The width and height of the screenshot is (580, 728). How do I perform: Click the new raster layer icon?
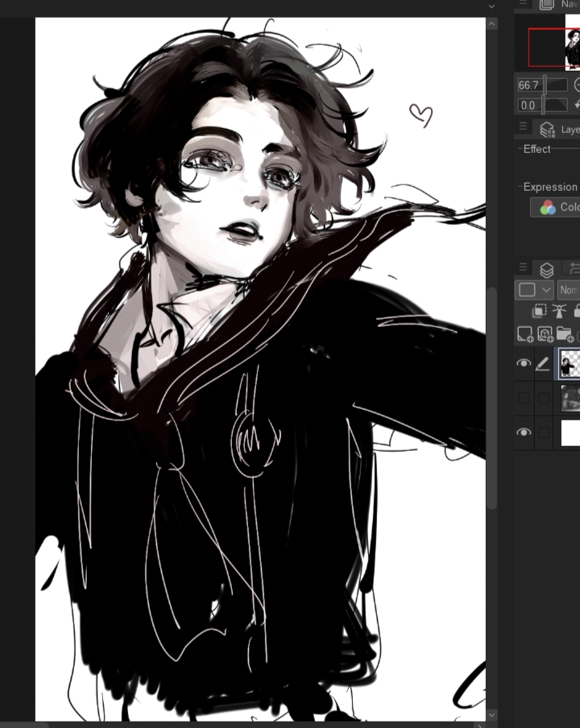click(x=525, y=333)
